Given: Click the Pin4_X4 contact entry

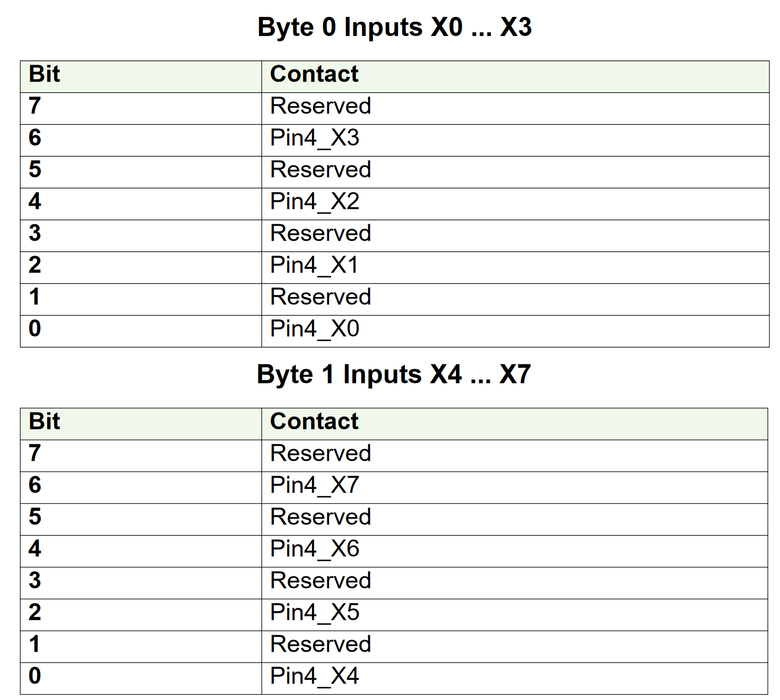Looking at the screenshot, I should click(315, 676).
